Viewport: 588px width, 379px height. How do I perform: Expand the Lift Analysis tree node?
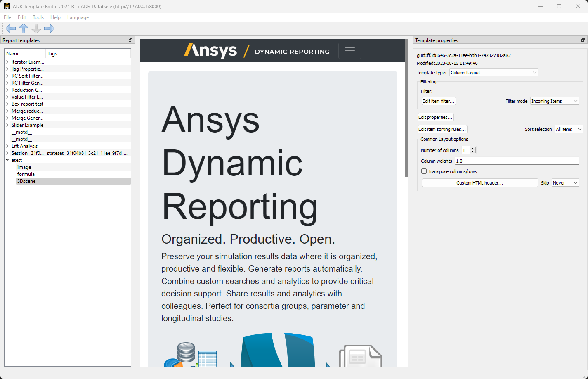click(7, 146)
